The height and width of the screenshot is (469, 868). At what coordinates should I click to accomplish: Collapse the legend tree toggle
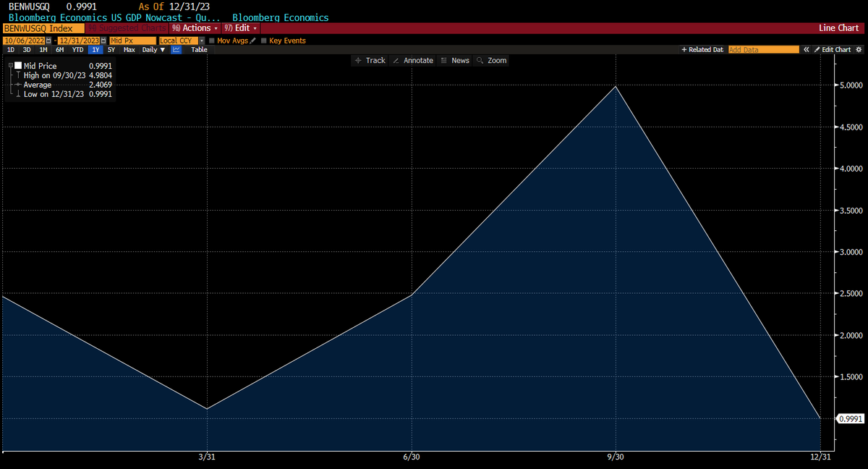[9, 66]
